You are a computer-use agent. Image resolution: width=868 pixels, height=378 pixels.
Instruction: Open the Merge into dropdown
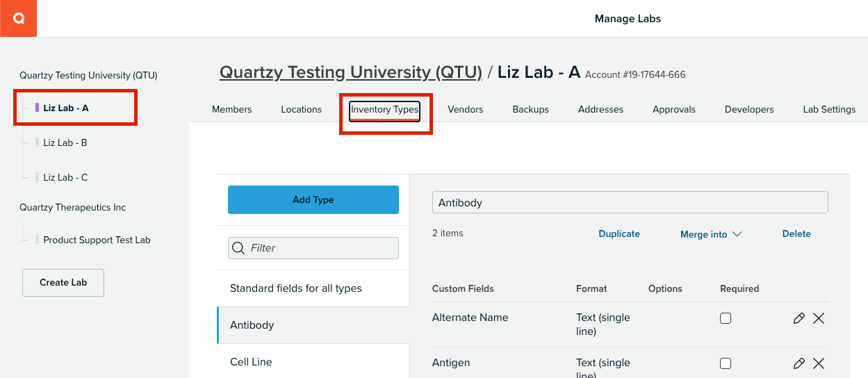pyautogui.click(x=711, y=234)
